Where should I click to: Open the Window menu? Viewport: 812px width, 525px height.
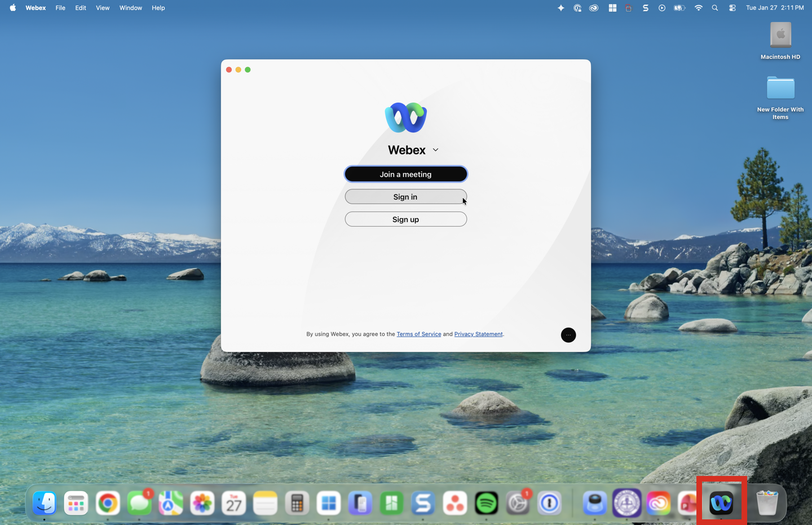130,8
